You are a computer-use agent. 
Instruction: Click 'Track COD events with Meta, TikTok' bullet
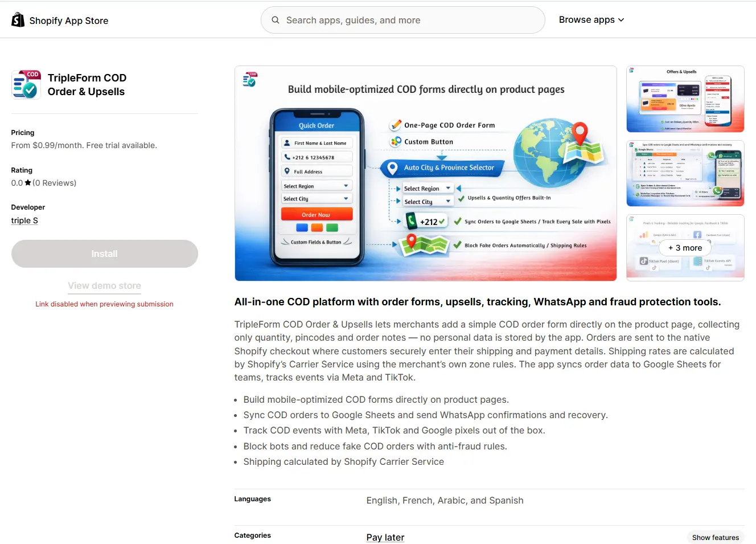[395, 431]
